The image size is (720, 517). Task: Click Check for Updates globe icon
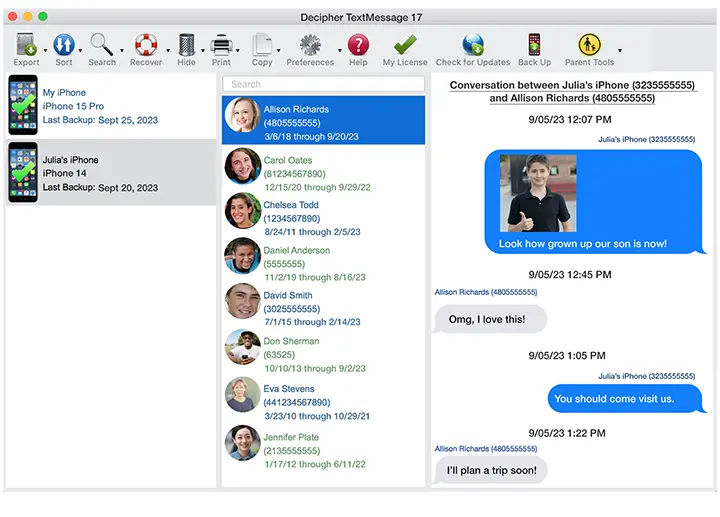[x=473, y=45]
